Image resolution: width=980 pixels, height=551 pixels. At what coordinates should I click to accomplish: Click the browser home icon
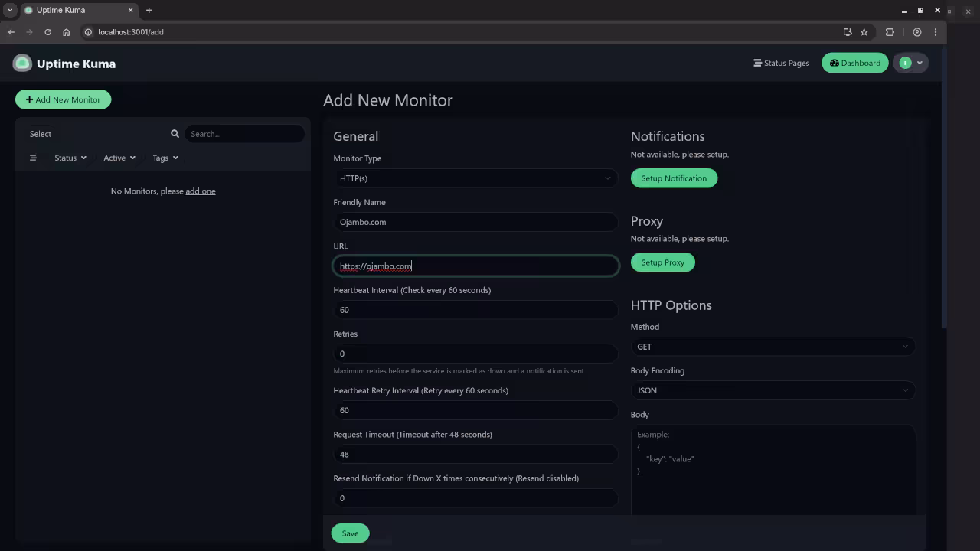coord(66,32)
